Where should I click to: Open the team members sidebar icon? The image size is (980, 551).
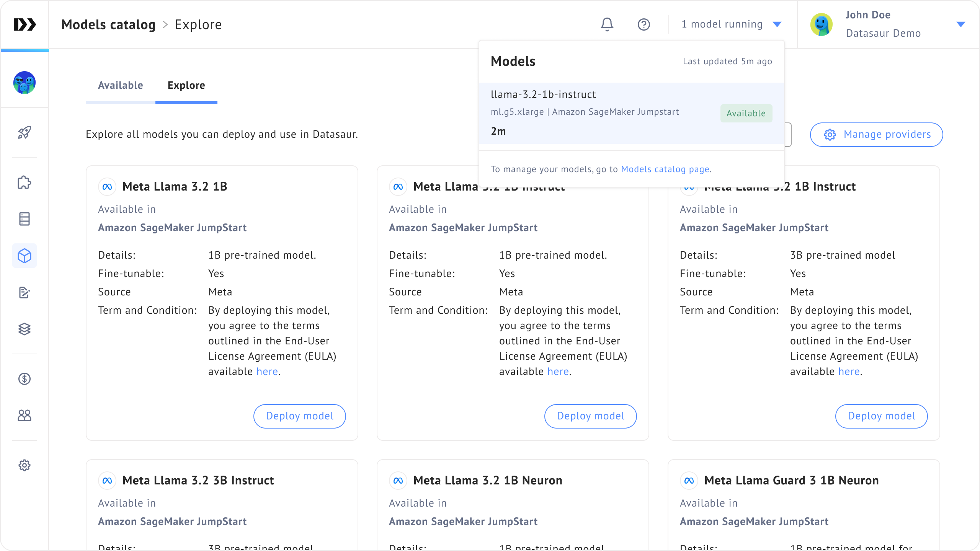pos(24,416)
